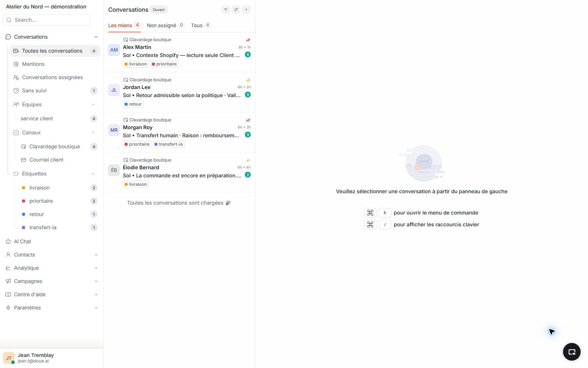Click the Search input field

(x=46, y=20)
